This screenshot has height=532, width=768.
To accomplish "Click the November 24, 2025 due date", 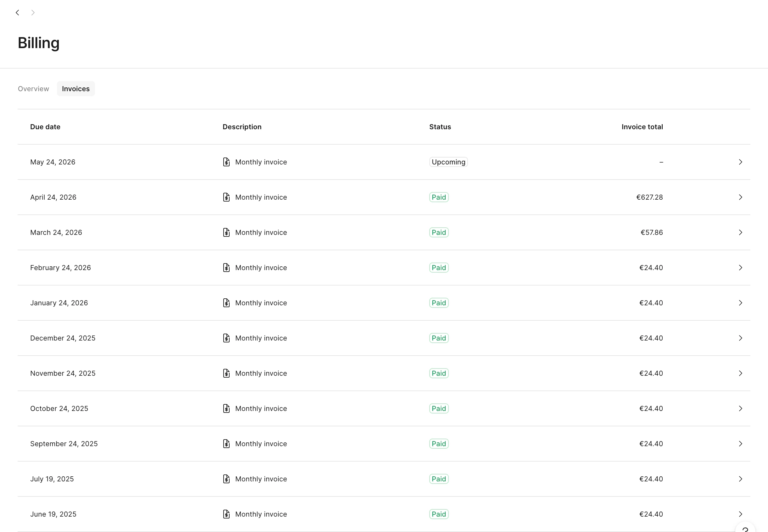I will click(x=63, y=373).
